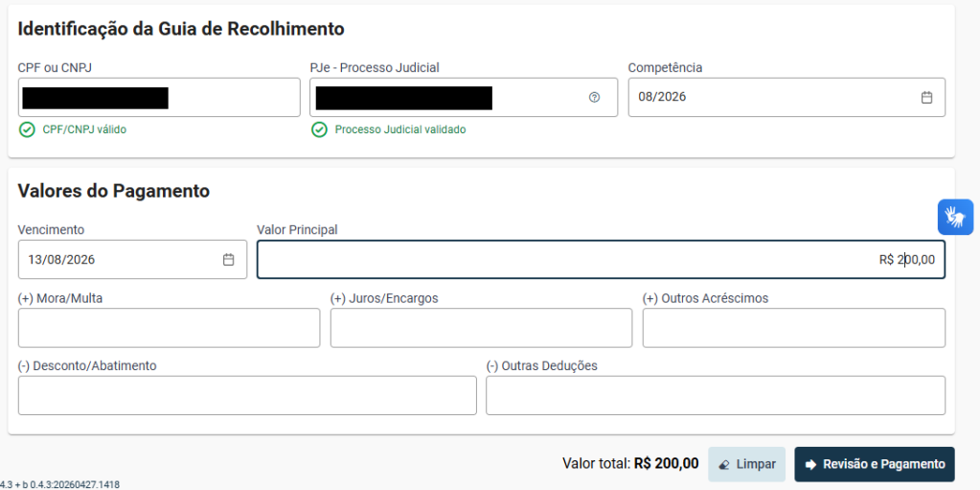Select the Competência 08/2026 date field
Screen dimensions: 980x490
[x=786, y=98]
